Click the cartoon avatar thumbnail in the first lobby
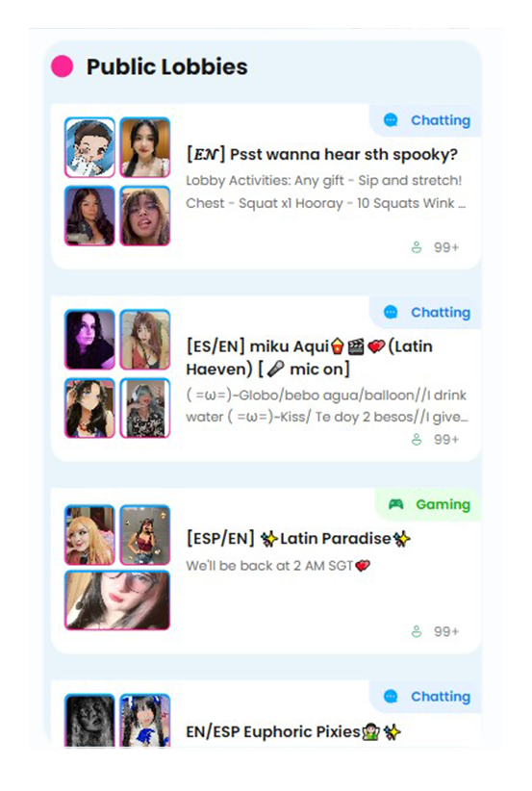Viewport: 532px width, 791px height. pos(89,147)
